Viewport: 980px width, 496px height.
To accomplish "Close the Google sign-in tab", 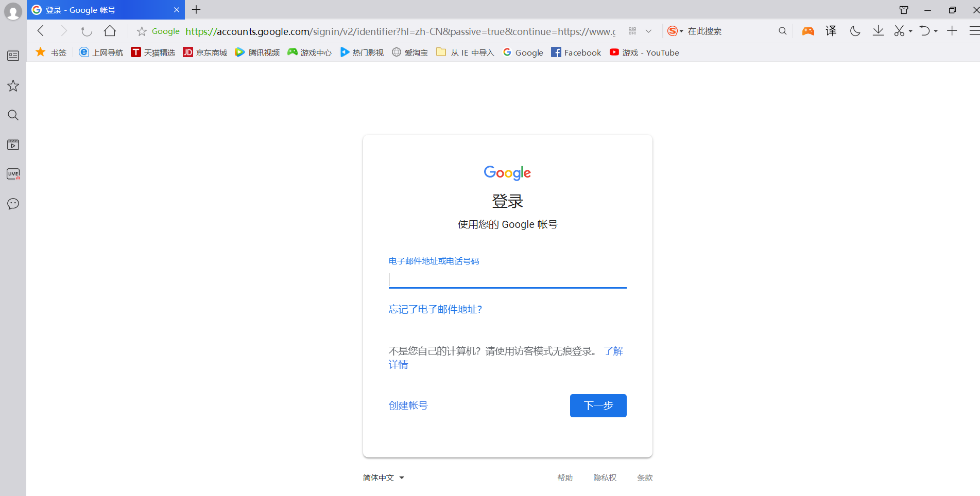I will [x=177, y=10].
